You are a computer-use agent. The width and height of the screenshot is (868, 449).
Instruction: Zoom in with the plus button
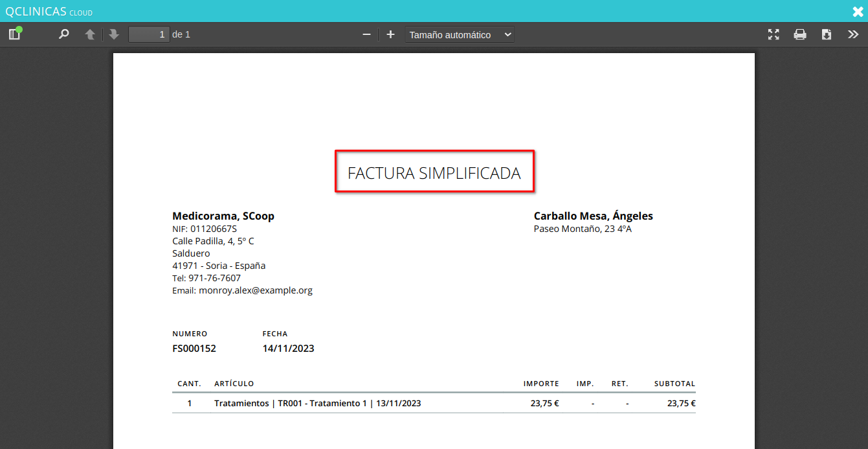(x=390, y=34)
